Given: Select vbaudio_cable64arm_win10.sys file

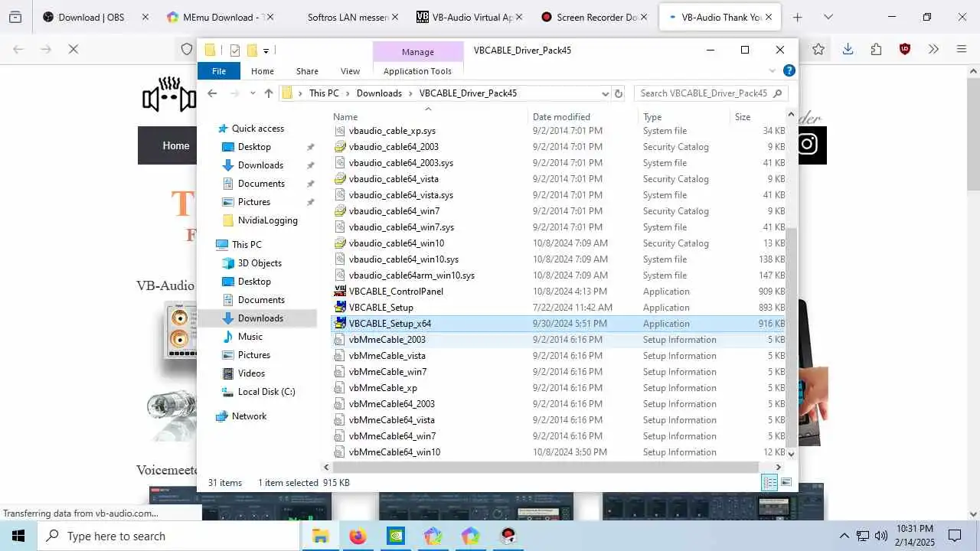Looking at the screenshot, I should 411,275.
